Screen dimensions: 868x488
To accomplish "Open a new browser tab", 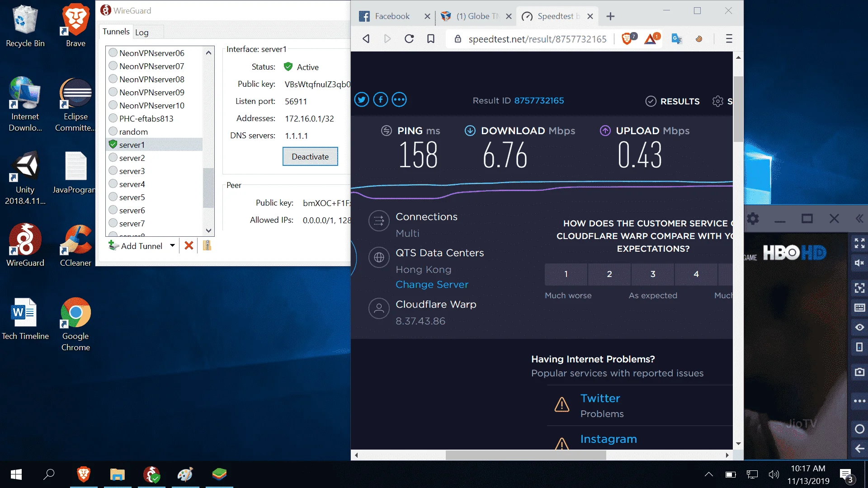I will 610,16.
